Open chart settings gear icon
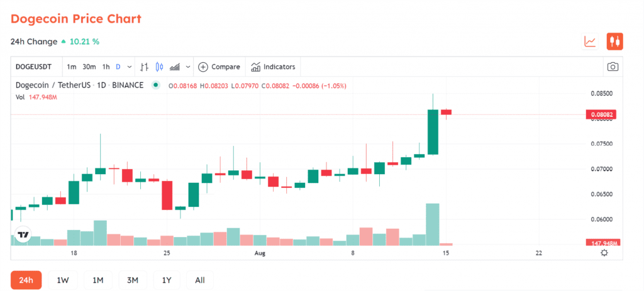The width and height of the screenshot is (644, 291). point(604,253)
